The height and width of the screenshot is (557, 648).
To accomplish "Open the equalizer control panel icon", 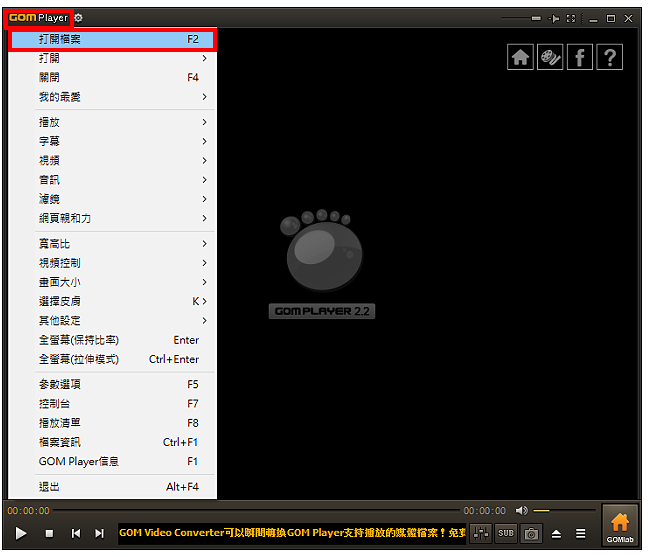I will pyautogui.click(x=481, y=533).
